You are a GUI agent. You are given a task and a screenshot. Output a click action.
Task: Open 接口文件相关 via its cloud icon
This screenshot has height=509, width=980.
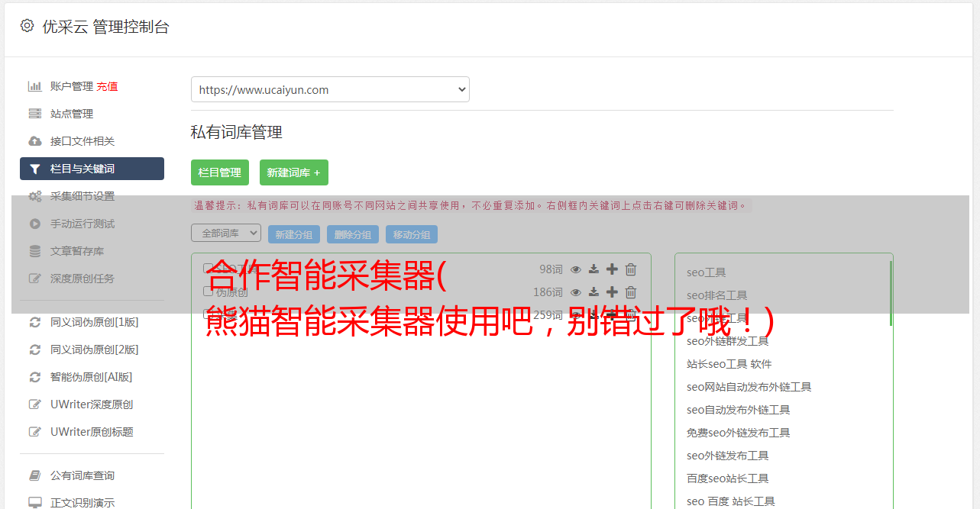[x=34, y=141]
